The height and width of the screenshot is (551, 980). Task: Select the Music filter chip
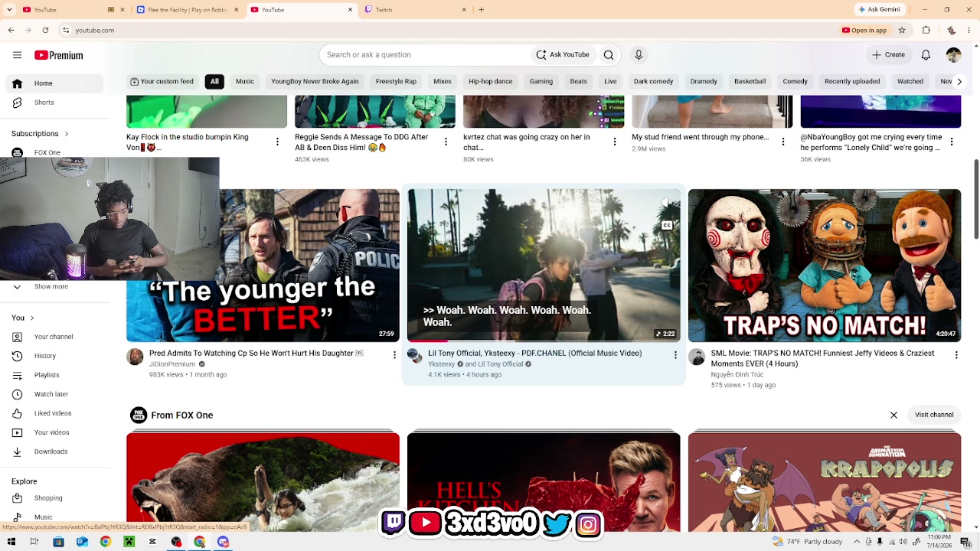point(245,81)
